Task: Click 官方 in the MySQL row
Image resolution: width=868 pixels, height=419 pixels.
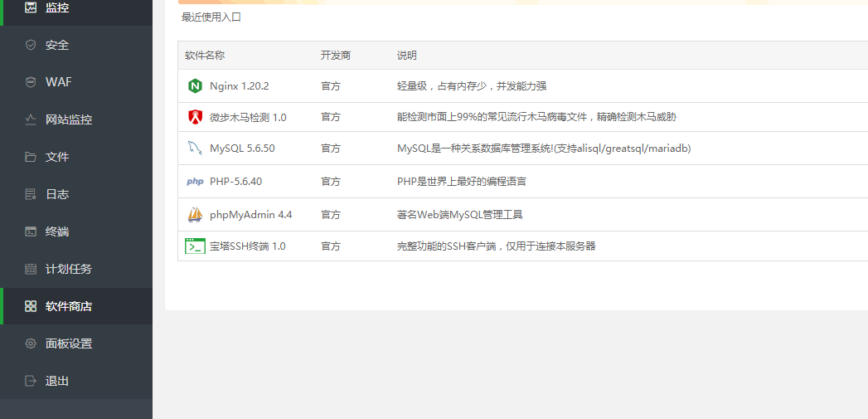Action: point(331,148)
